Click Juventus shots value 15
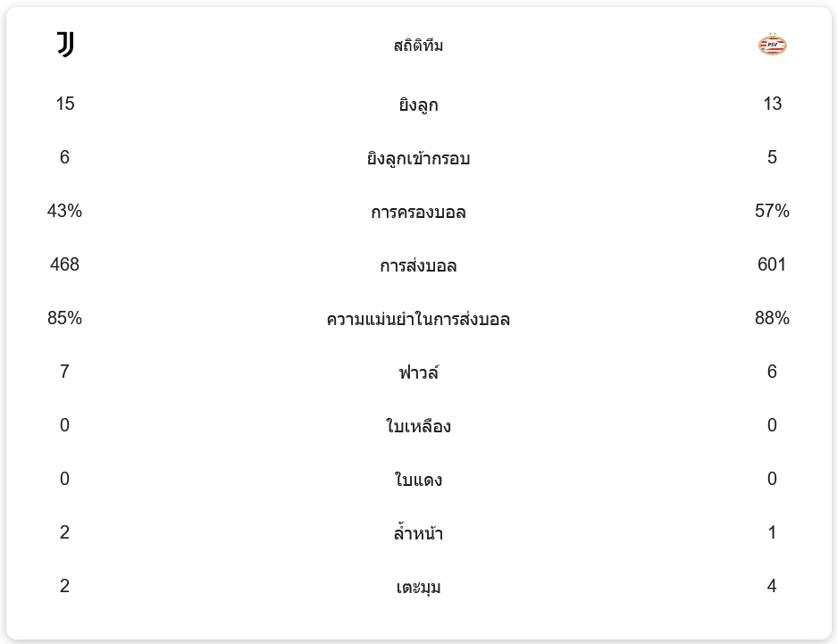This screenshot has width=837, height=644. pyautogui.click(x=64, y=104)
